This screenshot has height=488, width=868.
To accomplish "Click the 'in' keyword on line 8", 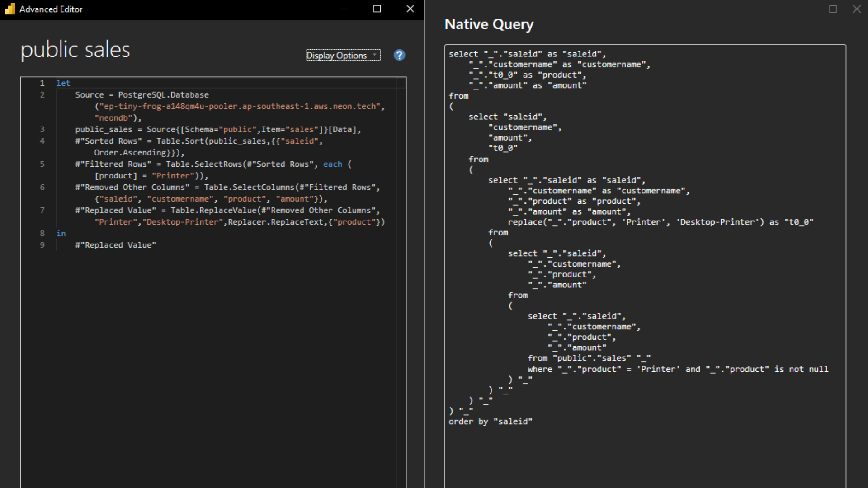I will click(61, 234).
